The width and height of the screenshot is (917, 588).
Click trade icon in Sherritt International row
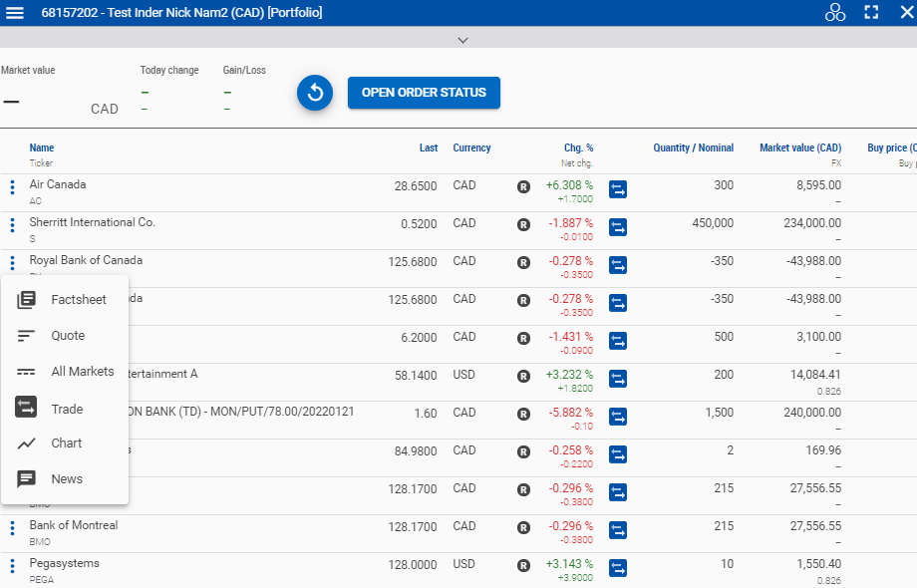tap(618, 227)
